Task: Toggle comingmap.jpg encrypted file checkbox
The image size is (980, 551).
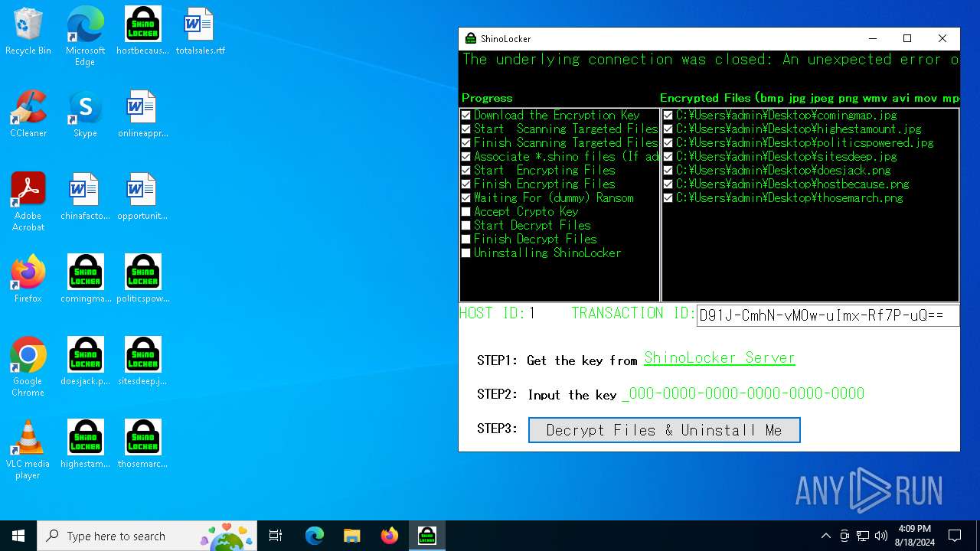Action: [x=668, y=116]
